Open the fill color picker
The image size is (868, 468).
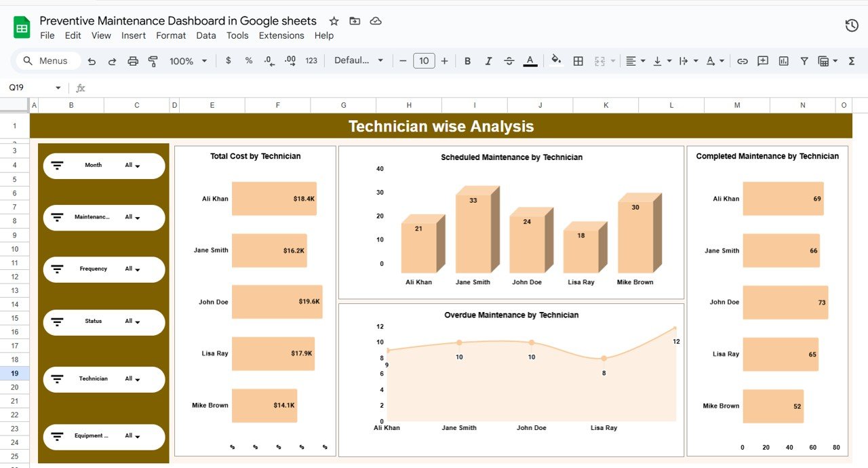(x=556, y=60)
